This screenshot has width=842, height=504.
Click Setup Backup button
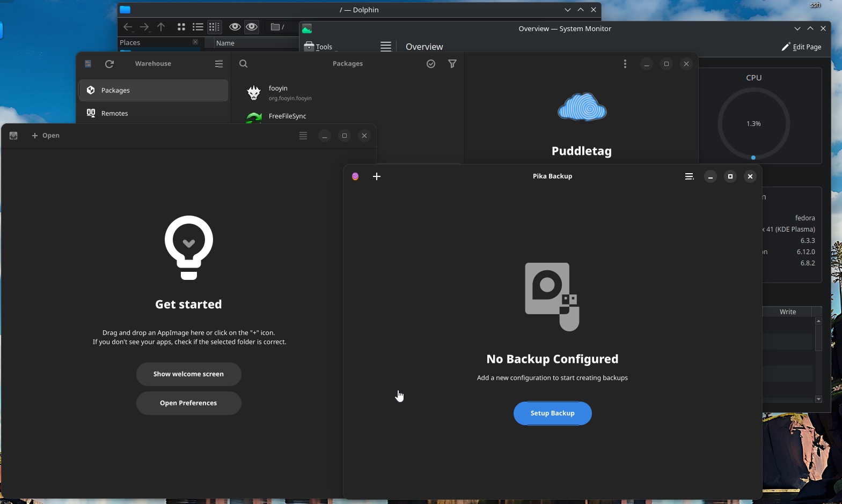[553, 413]
